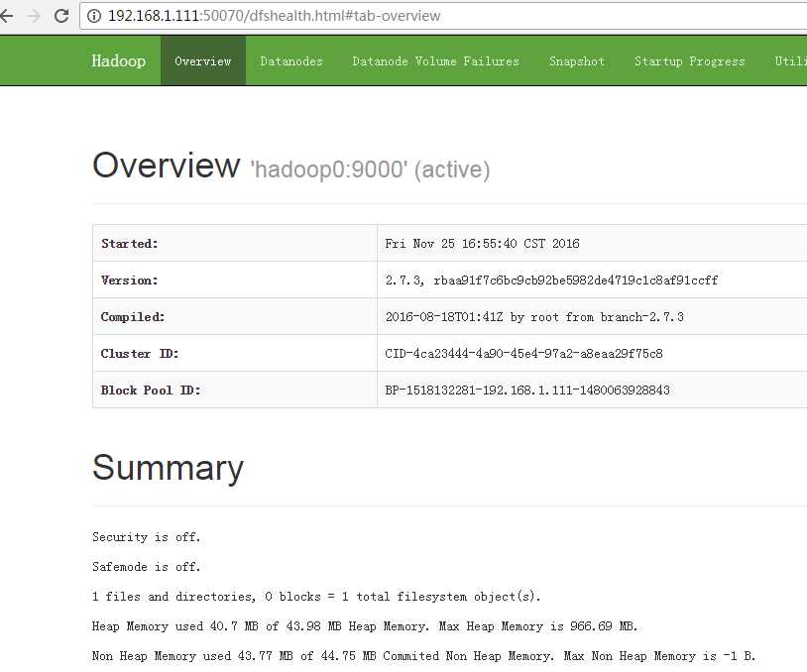Screen dimensions: 807x672
Task: Click the Started: row label
Action: point(130,244)
